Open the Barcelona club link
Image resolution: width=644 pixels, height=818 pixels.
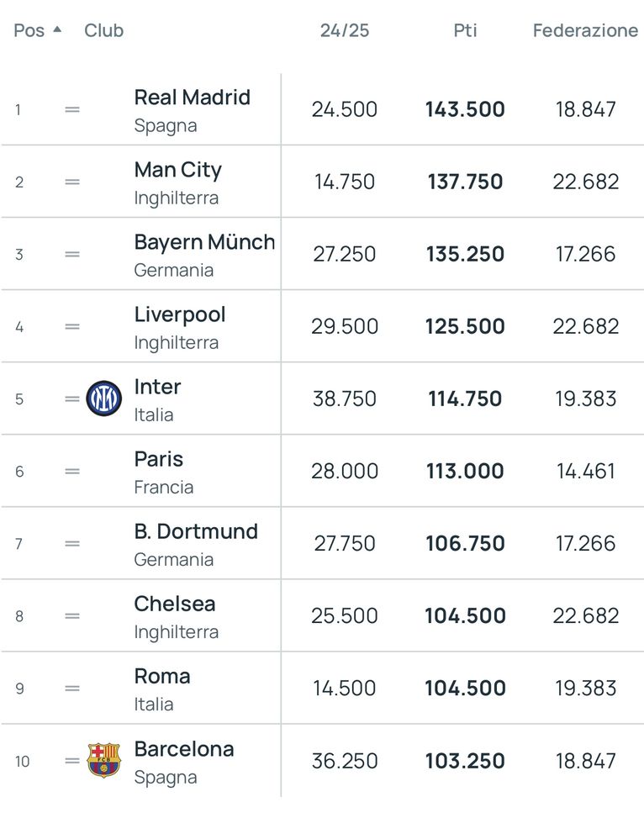click(183, 748)
